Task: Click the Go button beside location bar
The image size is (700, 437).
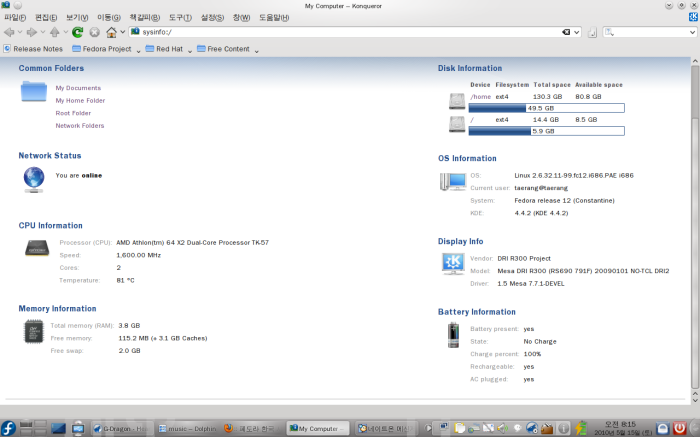Action: click(x=592, y=32)
